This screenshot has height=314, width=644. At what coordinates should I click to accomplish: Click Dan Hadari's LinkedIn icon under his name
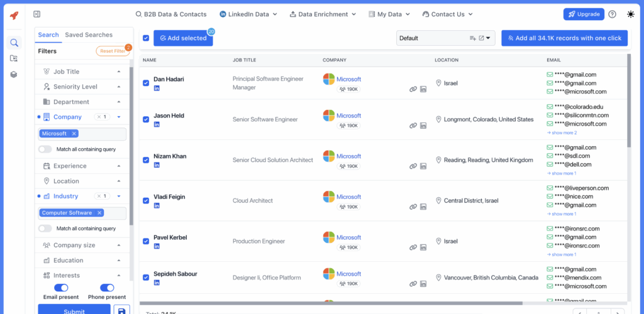[157, 89]
